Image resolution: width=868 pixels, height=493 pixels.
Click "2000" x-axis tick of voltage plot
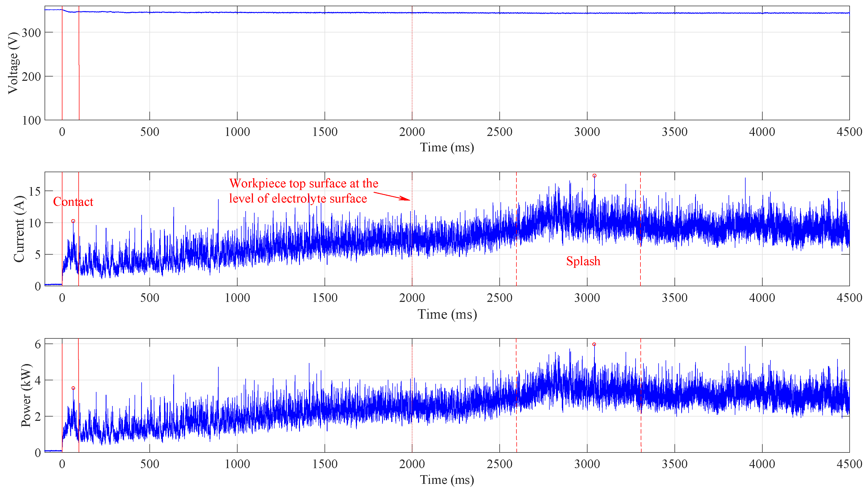412,132
